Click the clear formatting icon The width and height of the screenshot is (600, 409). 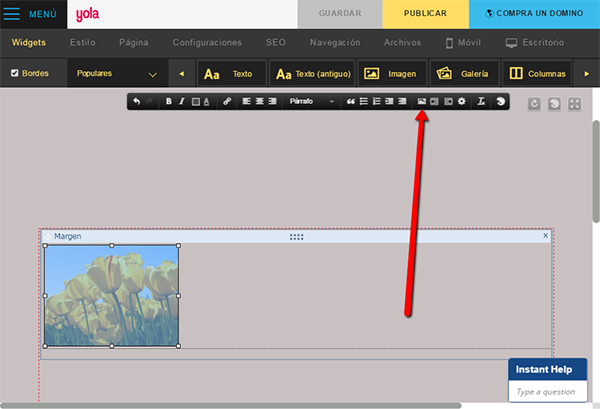[x=481, y=102]
